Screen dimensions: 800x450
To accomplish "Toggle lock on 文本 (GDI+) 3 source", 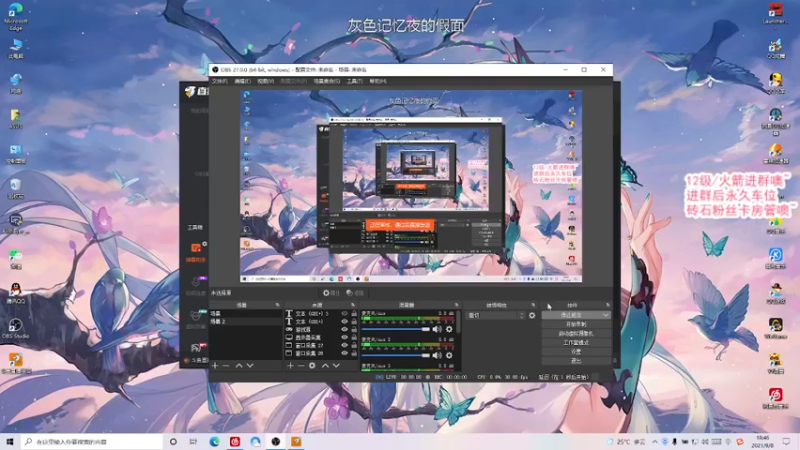I will 354,314.
